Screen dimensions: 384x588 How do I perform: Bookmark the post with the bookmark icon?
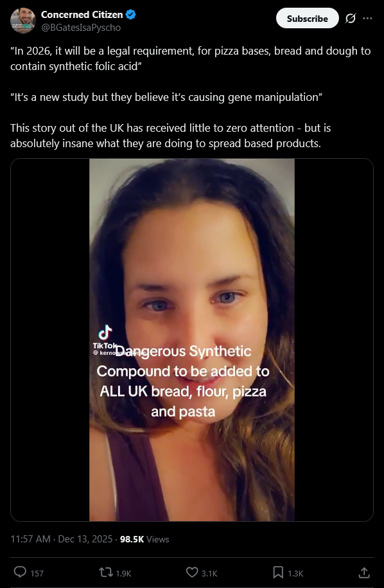[x=278, y=572]
